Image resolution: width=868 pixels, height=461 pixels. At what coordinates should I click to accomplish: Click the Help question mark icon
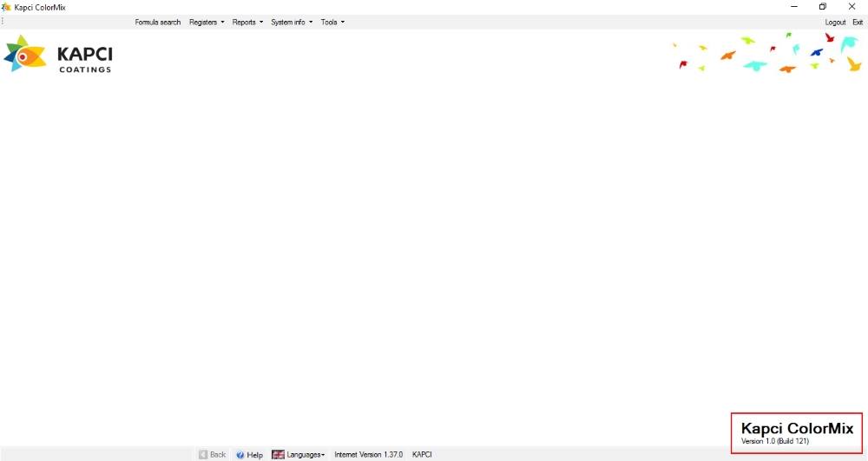240,455
